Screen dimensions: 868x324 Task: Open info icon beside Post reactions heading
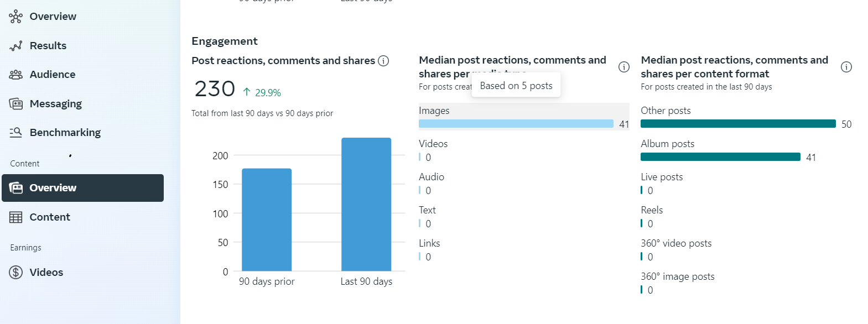383,61
